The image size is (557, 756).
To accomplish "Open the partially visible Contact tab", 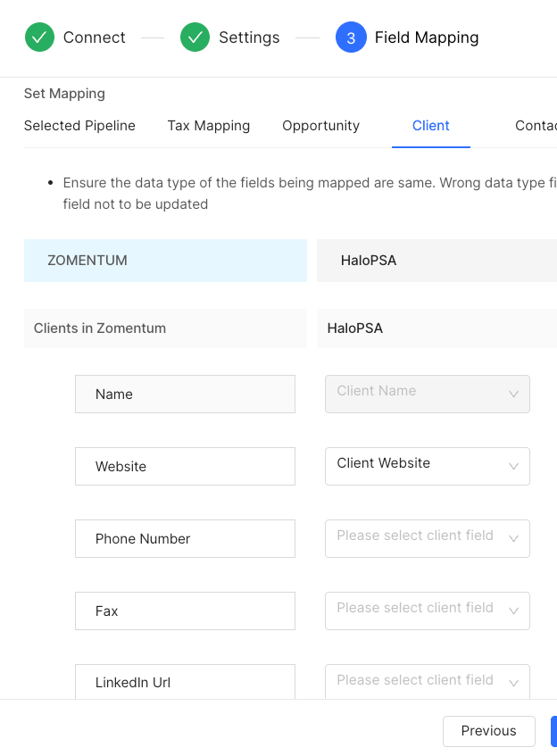I will point(536,125).
